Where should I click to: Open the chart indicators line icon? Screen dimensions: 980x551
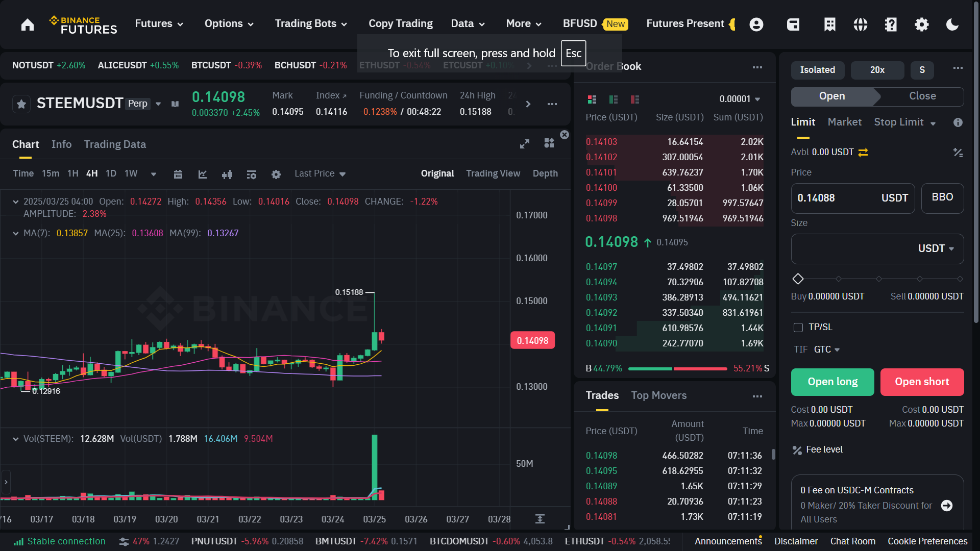pos(203,174)
